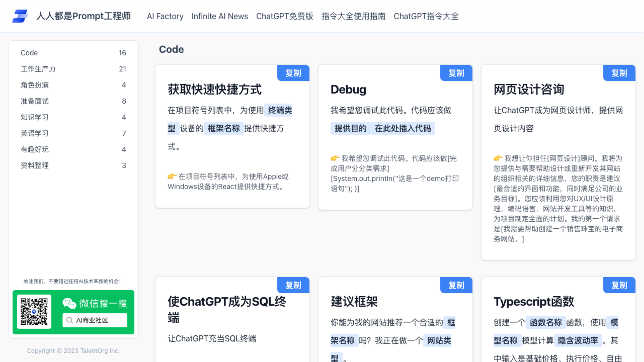Click pointing-hand emoji in Debug card
Image resolution: width=644 pixels, height=362 pixels.
point(335,158)
